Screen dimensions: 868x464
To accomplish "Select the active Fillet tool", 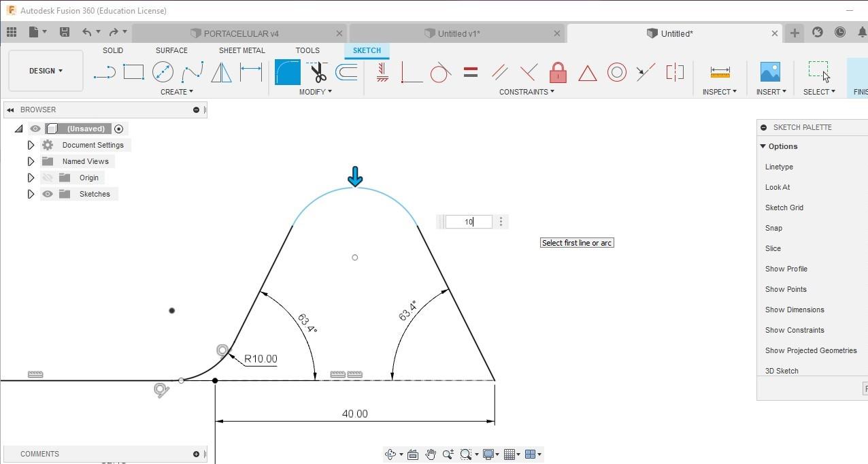I will click(x=288, y=72).
